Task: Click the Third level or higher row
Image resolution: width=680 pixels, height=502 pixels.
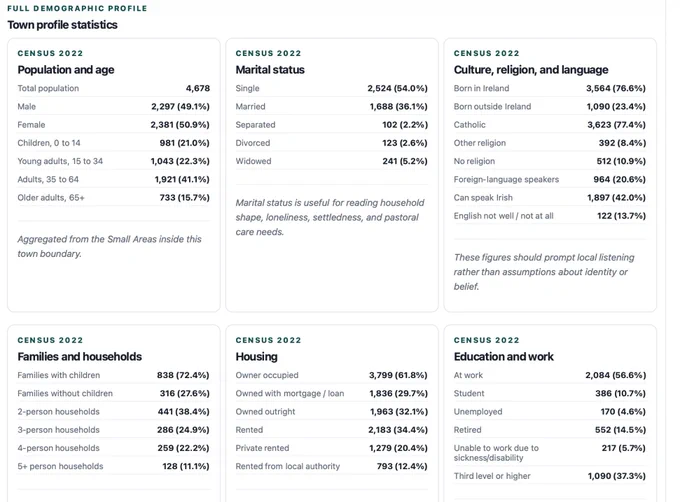Action: click(x=549, y=476)
